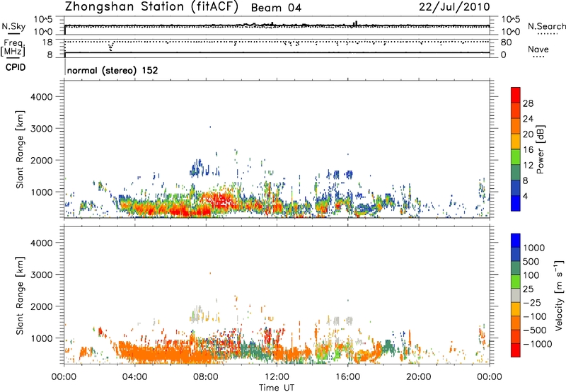
Task: Click 'Slant Range [km]' label of velocity panel
Action: click(20, 296)
